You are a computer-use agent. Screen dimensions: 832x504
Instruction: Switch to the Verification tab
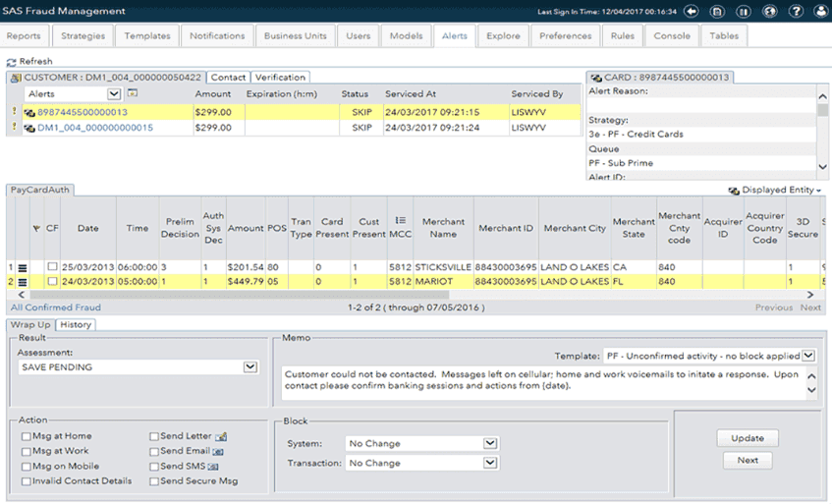click(280, 78)
